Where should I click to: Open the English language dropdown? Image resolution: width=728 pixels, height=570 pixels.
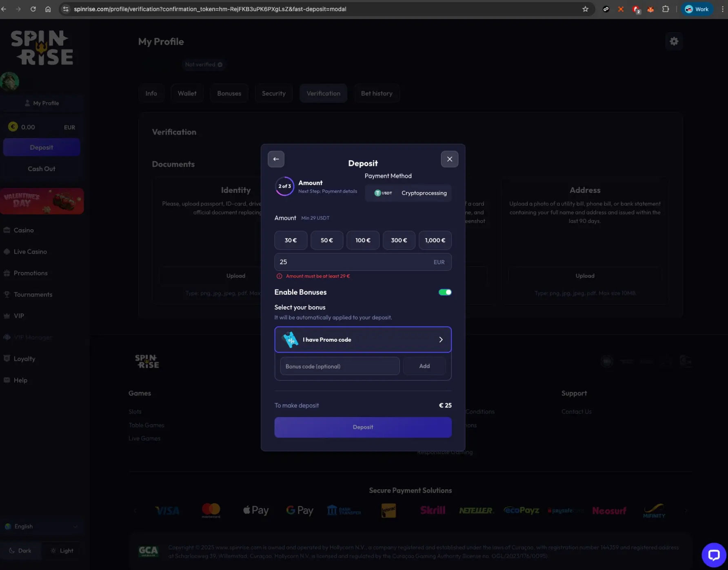coord(41,526)
